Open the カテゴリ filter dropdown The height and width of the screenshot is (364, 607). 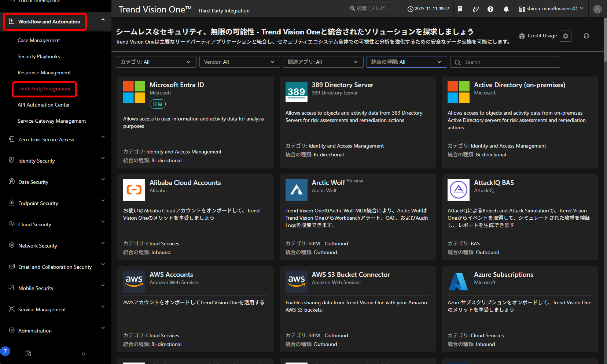pos(156,62)
